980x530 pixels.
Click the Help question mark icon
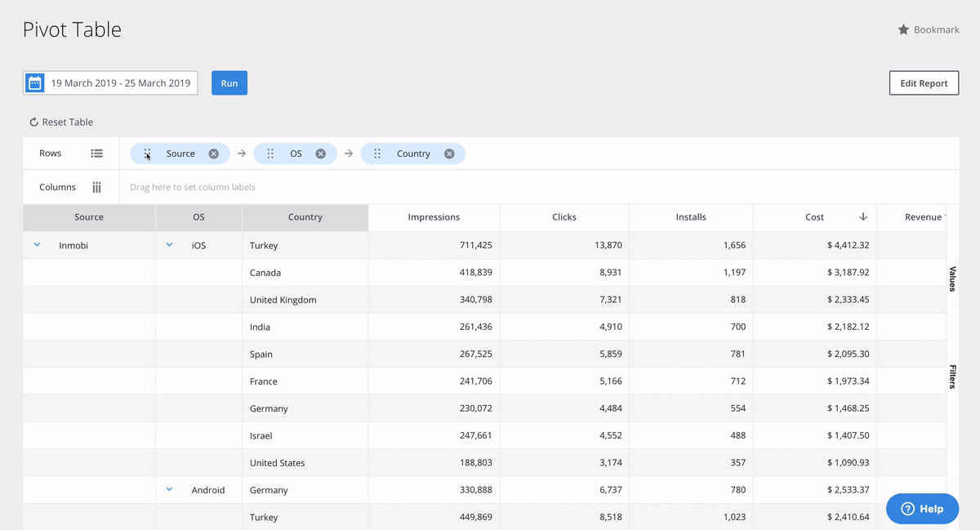click(x=907, y=509)
